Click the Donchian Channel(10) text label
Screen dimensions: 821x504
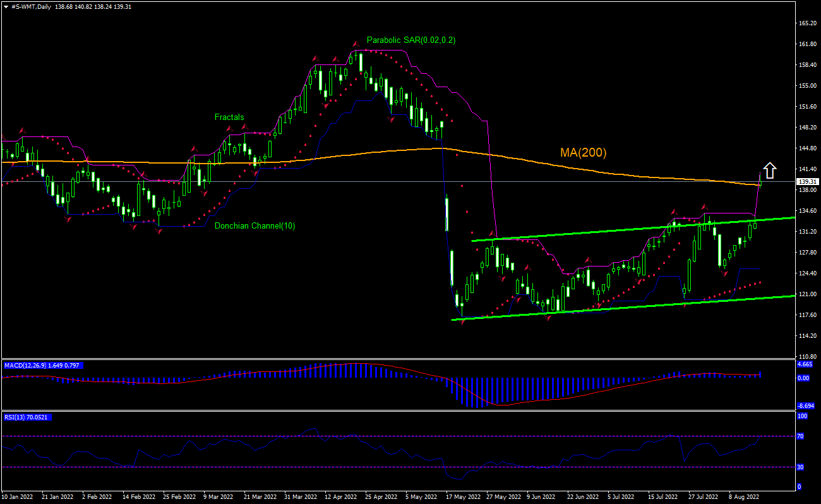(x=255, y=225)
